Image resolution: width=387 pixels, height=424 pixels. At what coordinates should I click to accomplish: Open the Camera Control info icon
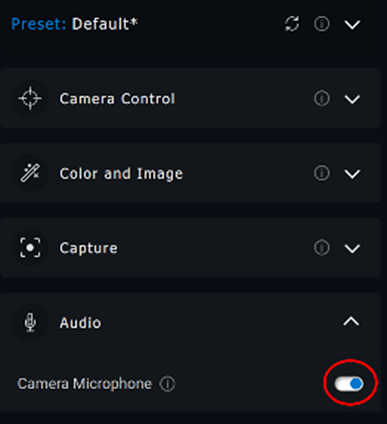coord(322,99)
